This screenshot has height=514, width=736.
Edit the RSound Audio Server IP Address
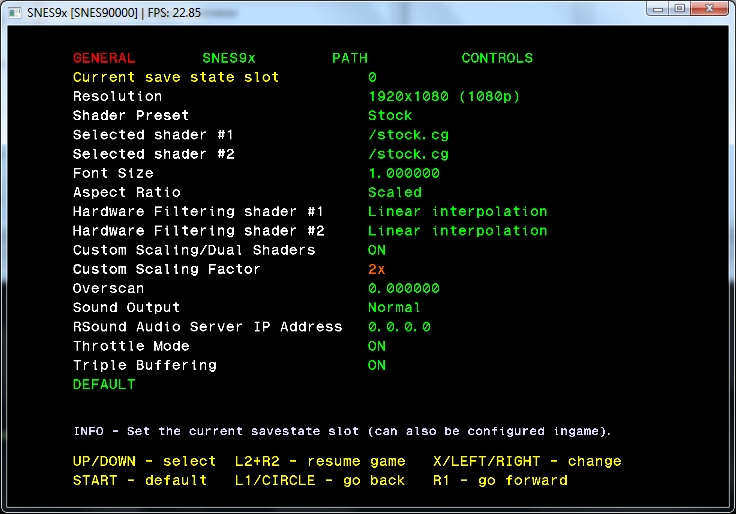click(399, 327)
